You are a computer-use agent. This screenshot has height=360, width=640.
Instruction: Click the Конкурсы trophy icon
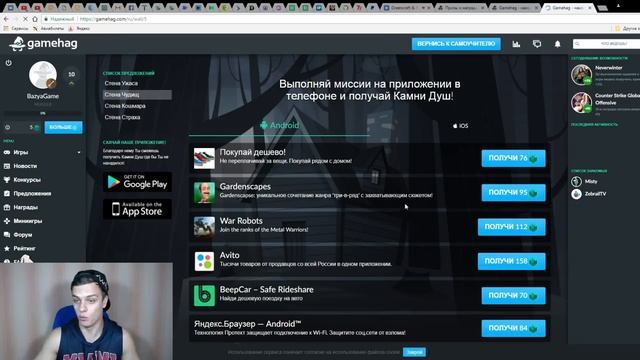(x=7, y=180)
